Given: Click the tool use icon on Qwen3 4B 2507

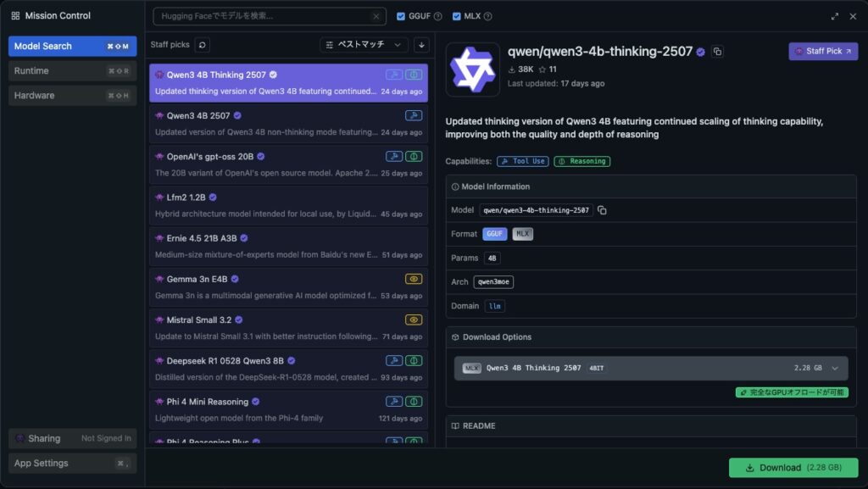Looking at the screenshot, I should 414,115.
